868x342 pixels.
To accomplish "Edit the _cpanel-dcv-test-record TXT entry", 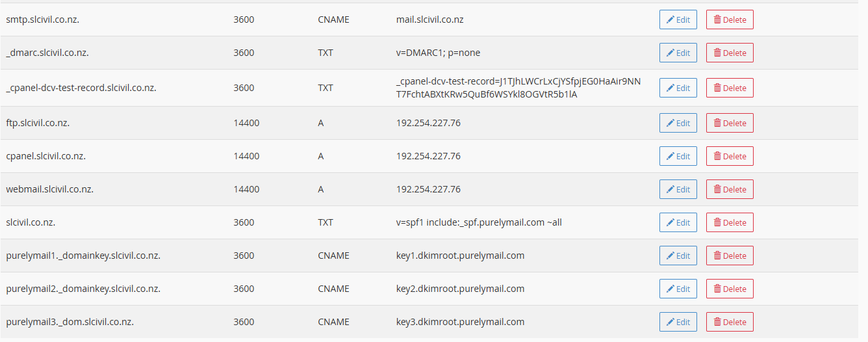I will coord(678,88).
